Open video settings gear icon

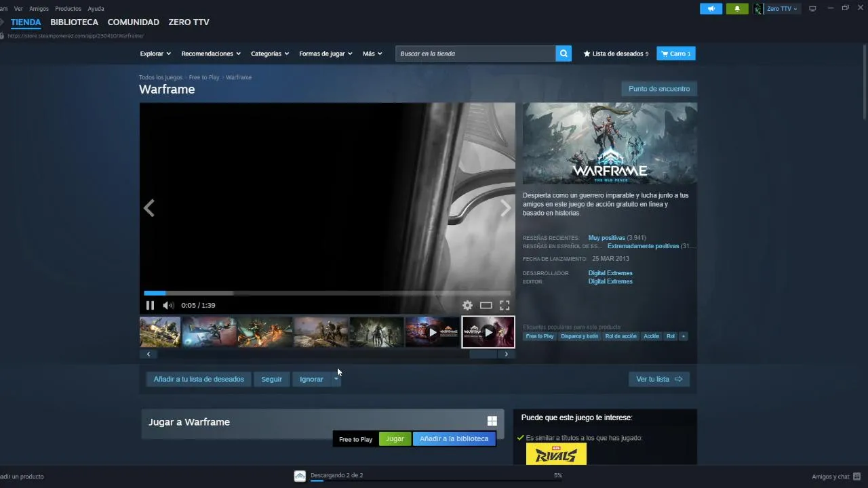click(467, 305)
